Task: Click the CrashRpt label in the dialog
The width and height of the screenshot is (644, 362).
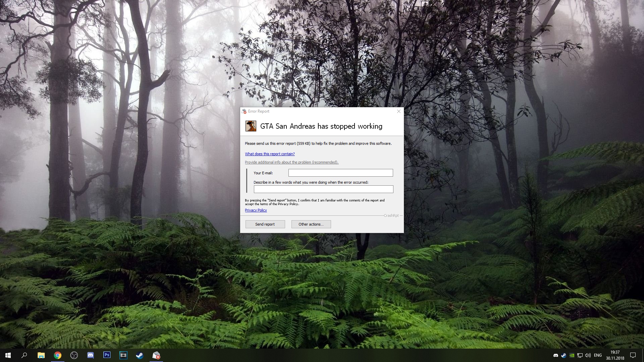Action: pyautogui.click(x=391, y=216)
